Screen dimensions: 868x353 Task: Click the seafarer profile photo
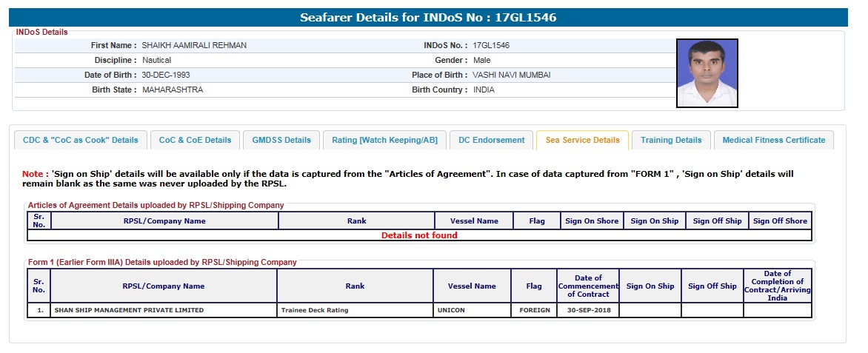pos(707,73)
